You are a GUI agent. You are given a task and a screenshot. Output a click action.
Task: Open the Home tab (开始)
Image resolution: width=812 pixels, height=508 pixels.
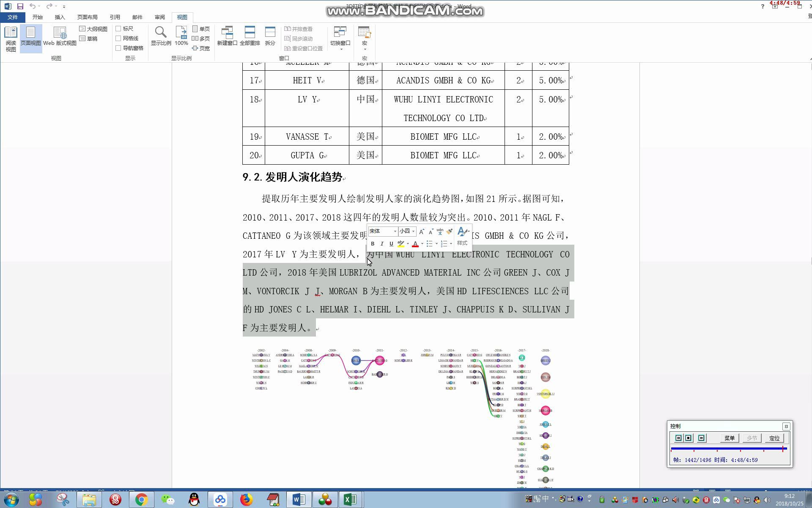pyautogui.click(x=38, y=17)
